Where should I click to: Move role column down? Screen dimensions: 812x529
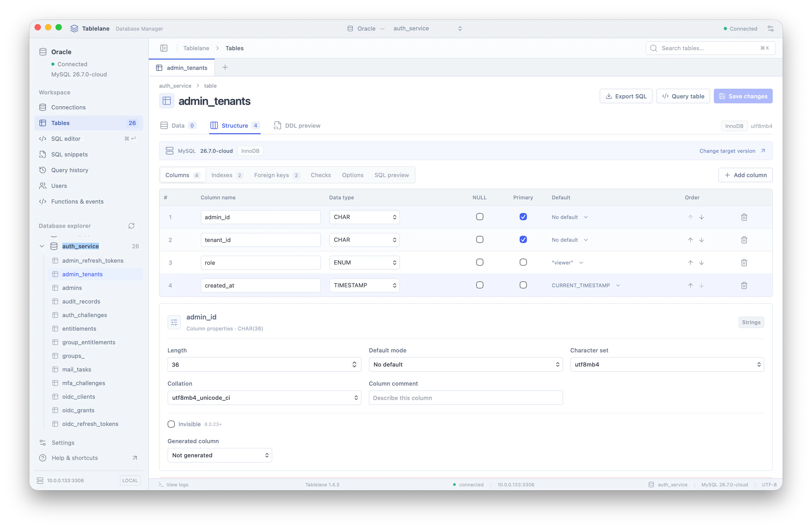click(x=702, y=263)
